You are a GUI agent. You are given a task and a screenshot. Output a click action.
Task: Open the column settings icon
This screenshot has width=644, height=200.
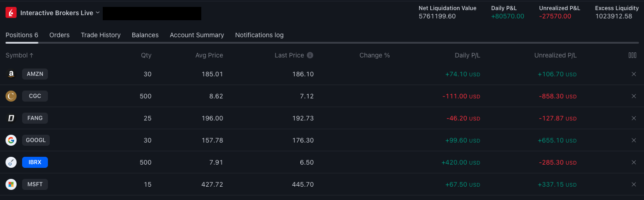(x=632, y=55)
